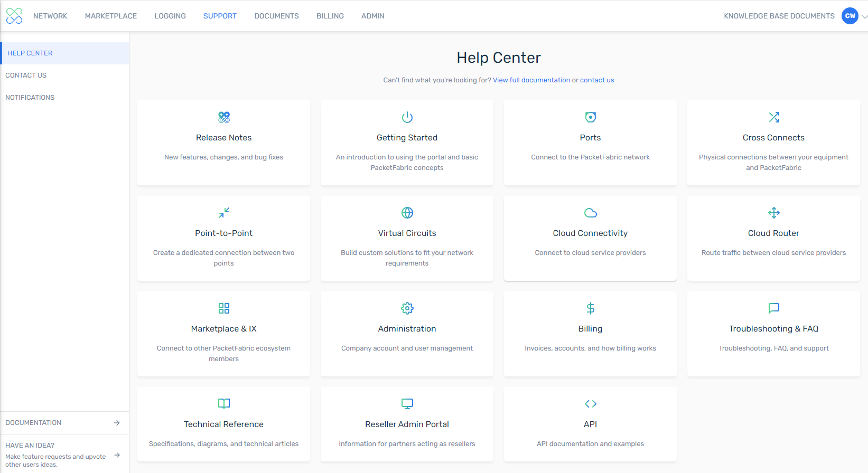Click Knowledge Base Documents account label
The width and height of the screenshot is (868, 473).
click(779, 16)
